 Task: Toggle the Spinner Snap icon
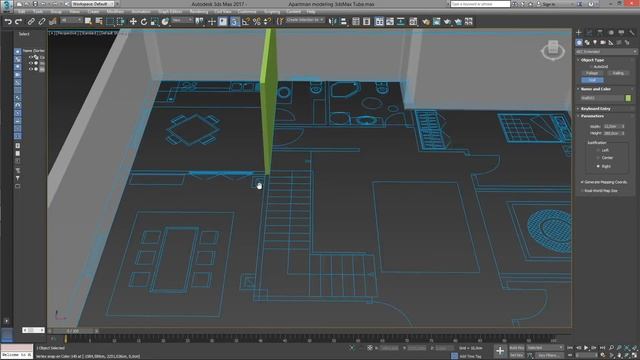pyautogui.click(x=267, y=22)
